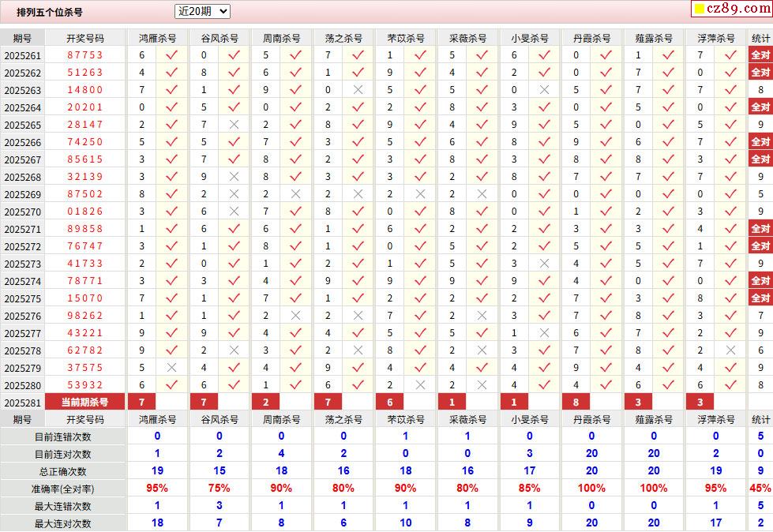Select issue number 2025274
Screen dimensions: 773x532
click(x=23, y=281)
